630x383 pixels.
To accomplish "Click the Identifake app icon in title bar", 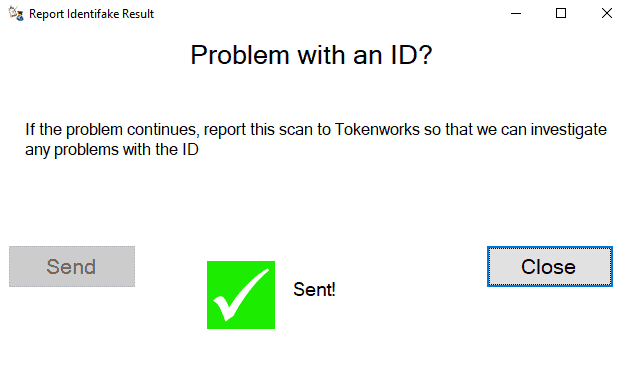I will point(16,14).
